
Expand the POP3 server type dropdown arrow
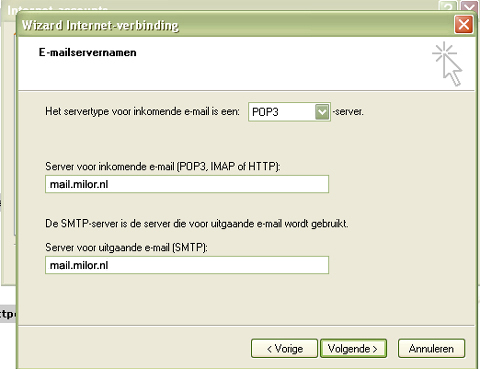click(322, 112)
